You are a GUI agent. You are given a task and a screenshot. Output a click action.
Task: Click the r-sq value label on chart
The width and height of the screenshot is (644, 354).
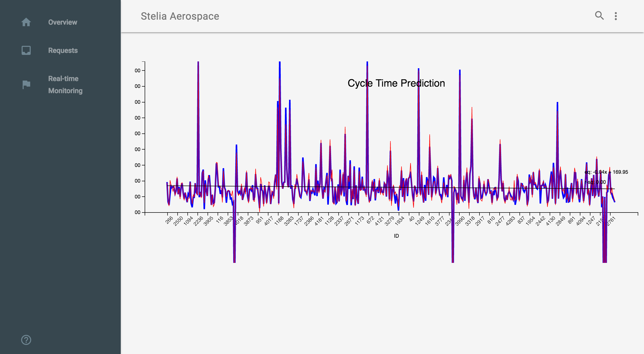[x=595, y=182]
